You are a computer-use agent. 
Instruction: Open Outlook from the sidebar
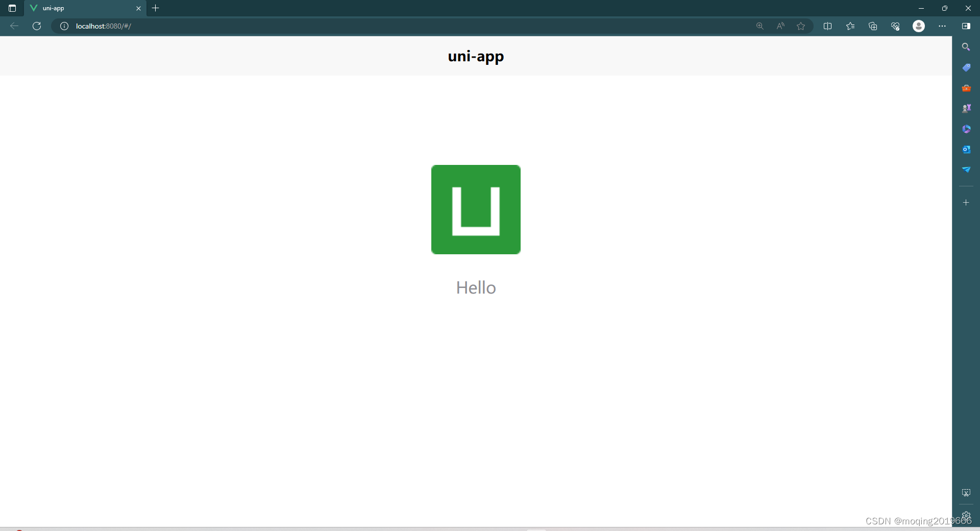[966, 149]
